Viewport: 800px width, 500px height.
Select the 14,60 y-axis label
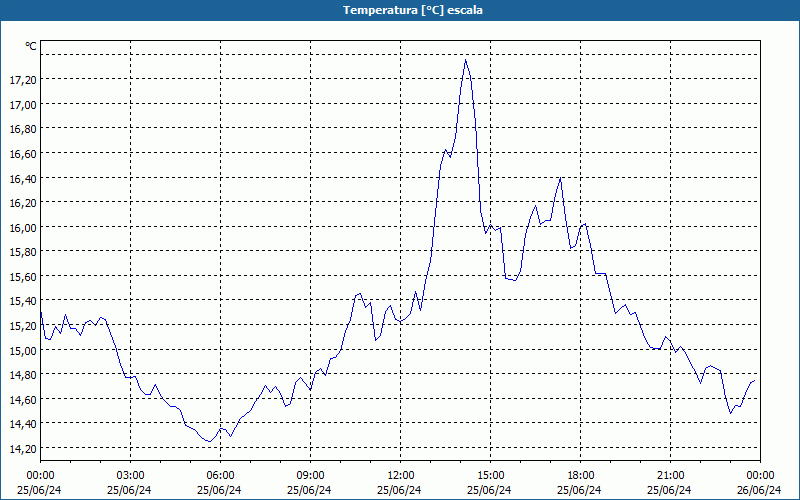23,399
